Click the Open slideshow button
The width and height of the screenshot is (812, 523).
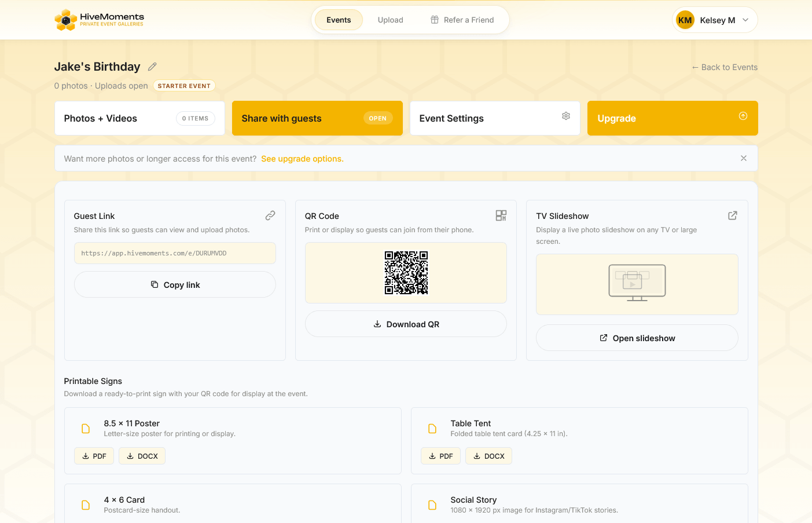637,338
